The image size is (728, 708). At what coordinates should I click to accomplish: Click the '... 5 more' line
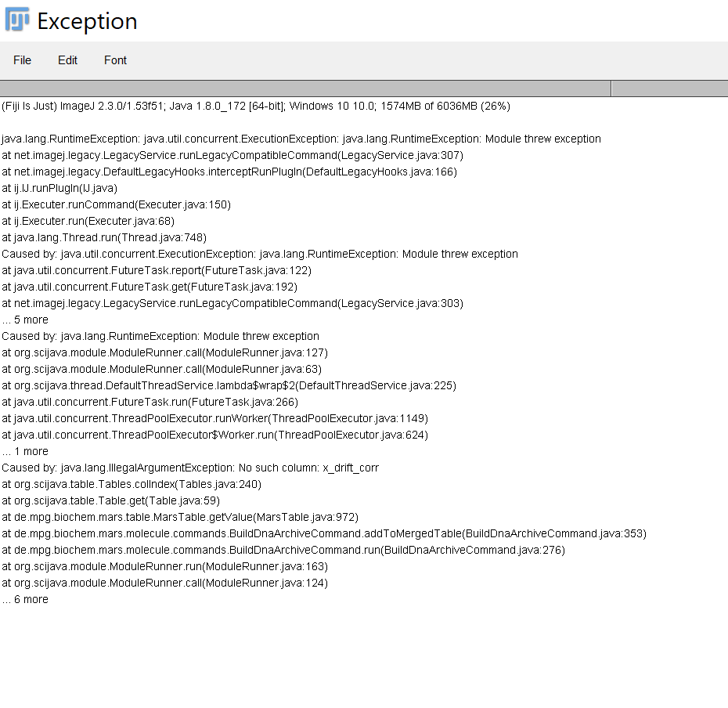26,320
